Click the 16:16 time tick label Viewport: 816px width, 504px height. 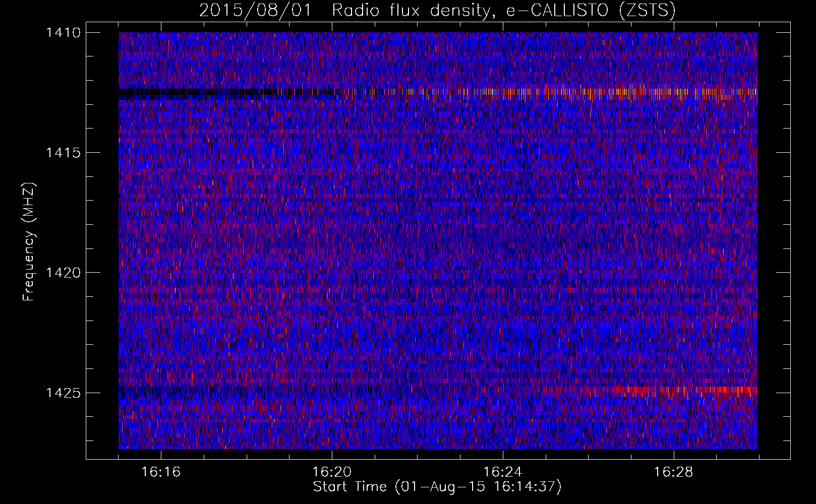(x=161, y=472)
